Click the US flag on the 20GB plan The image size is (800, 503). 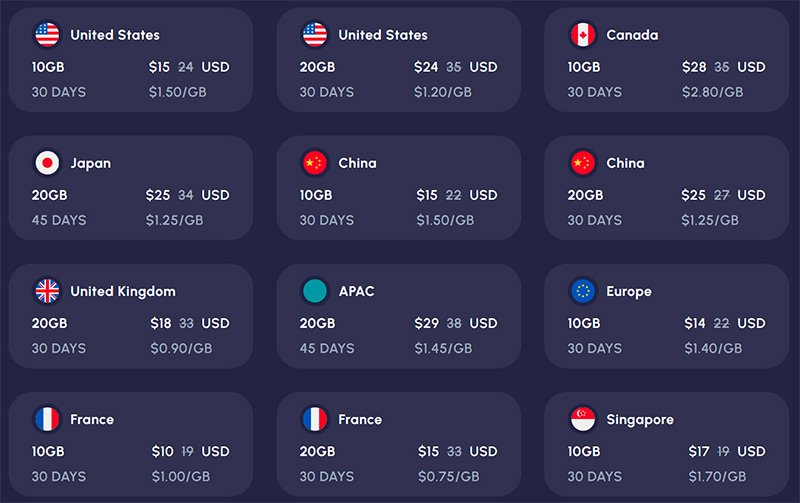point(315,35)
